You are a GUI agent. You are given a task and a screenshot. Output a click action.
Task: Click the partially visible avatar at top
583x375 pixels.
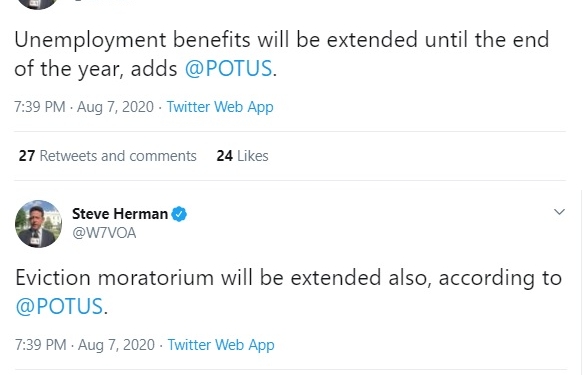38,4
